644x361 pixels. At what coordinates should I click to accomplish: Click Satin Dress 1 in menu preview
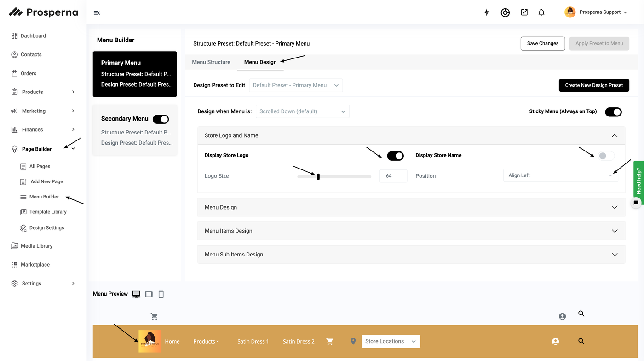tap(253, 341)
